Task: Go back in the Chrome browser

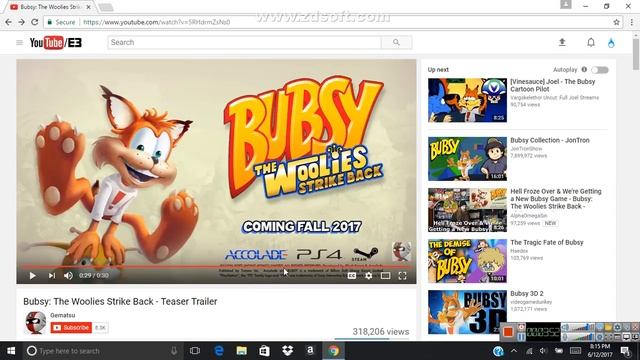Action: (x=9, y=22)
